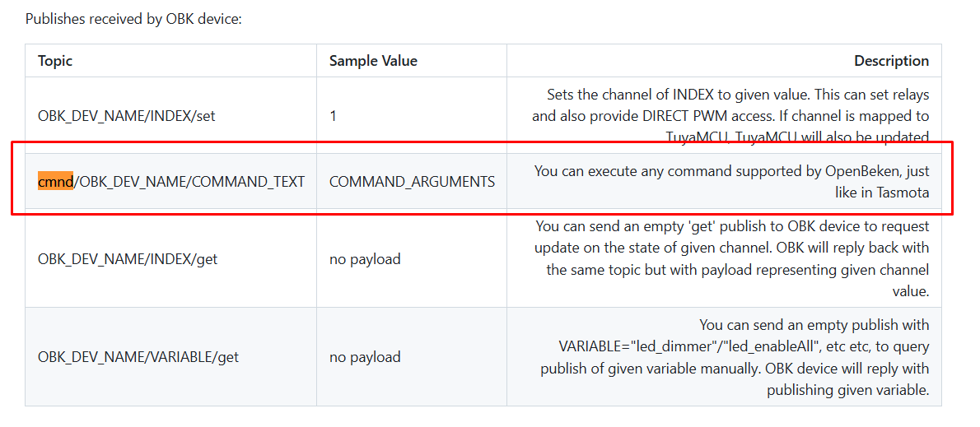Click the "Description" column header
This screenshot has height=427, width=980.
click(891, 61)
